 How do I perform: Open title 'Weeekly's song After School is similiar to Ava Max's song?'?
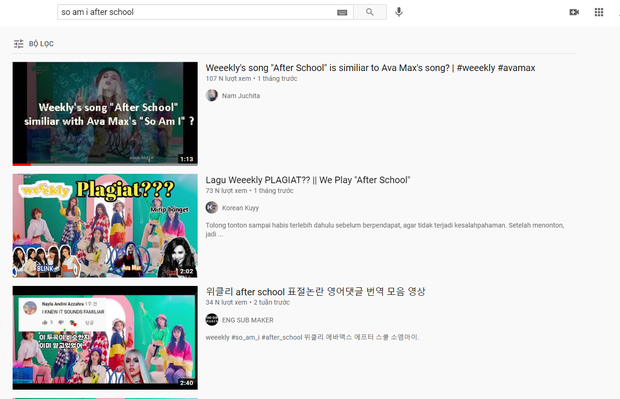[x=370, y=68]
